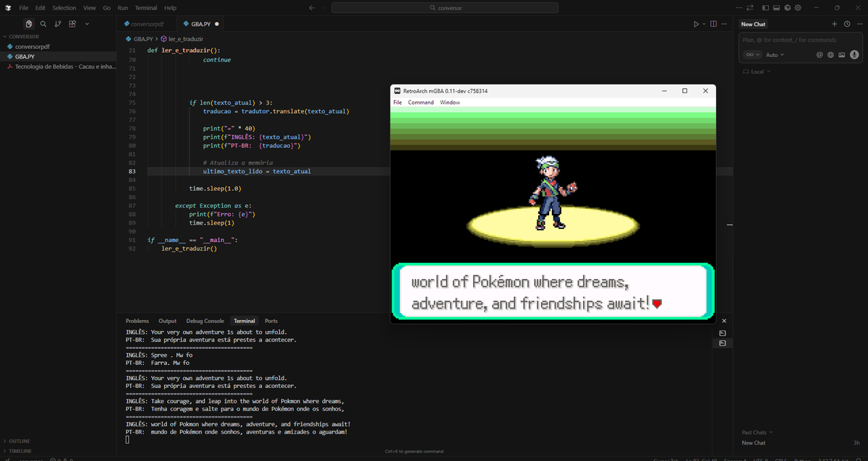Start a new chat with plus icon
Screen dimensions: 868x461
pos(834,24)
